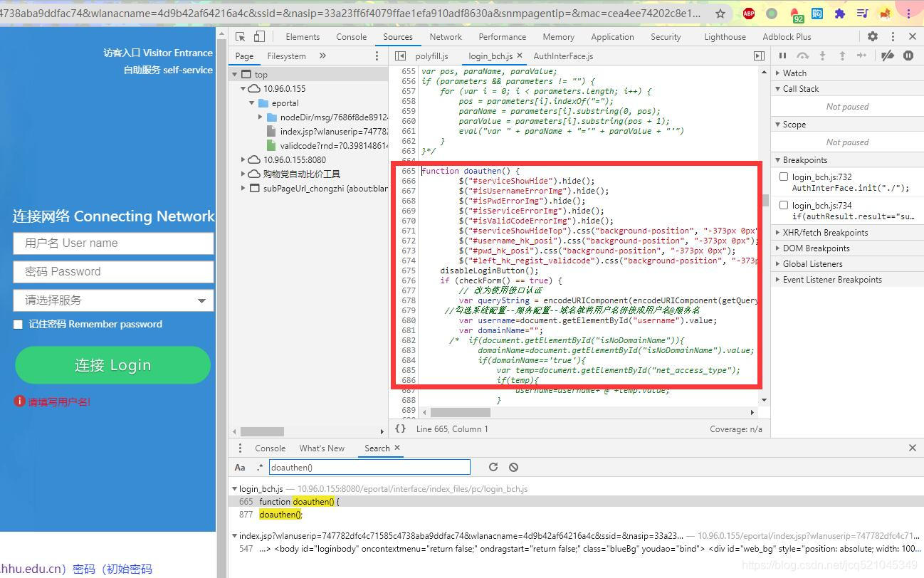The image size is (924, 578).
Task: Pretty-print the source with the braces icon
Action: pyautogui.click(x=401, y=429)
